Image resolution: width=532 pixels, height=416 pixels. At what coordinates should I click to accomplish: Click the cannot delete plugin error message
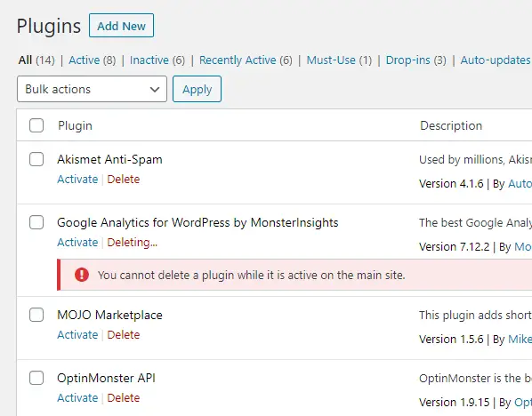[252, 275]
